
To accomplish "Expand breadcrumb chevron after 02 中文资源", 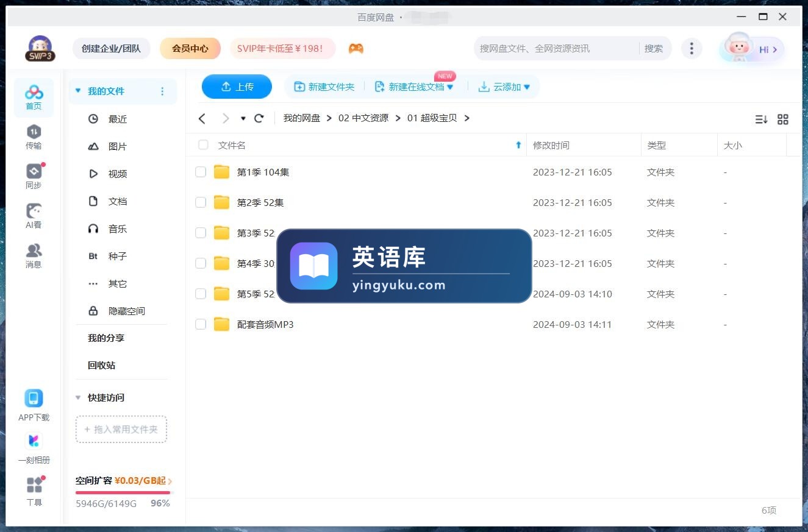I will pyautogui.click(x=398, y=118).
